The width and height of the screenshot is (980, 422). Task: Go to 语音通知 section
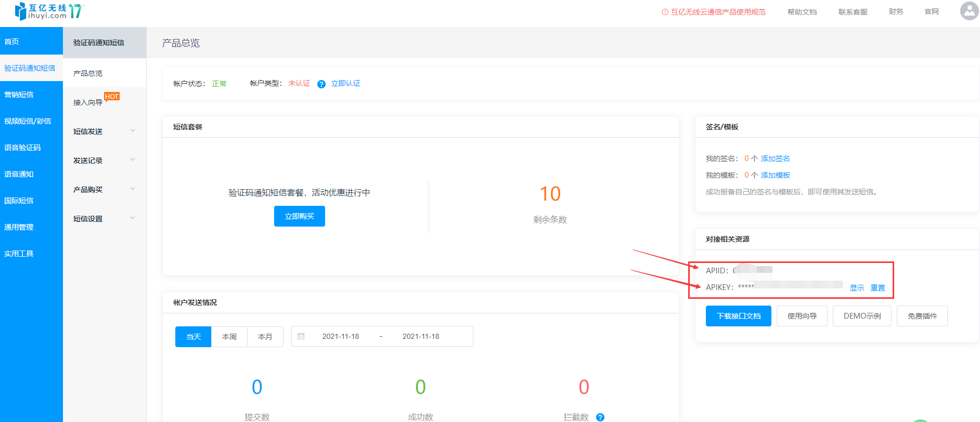coord(31,174)
